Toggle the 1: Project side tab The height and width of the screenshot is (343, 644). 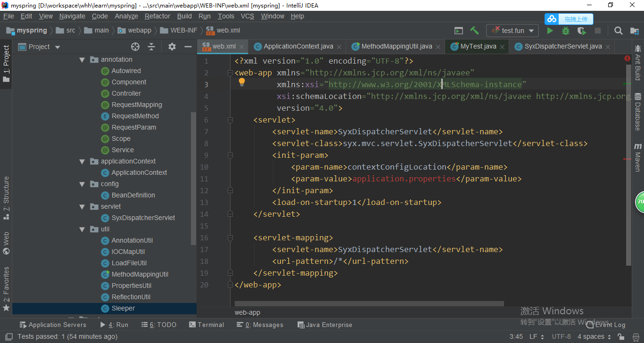(x=6, y=64)
